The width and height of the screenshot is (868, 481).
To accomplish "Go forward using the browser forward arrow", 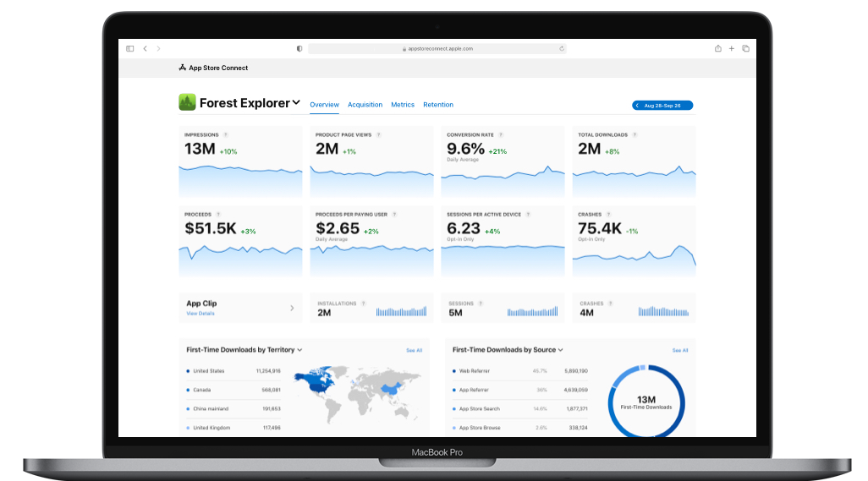I will pos(158,49).
